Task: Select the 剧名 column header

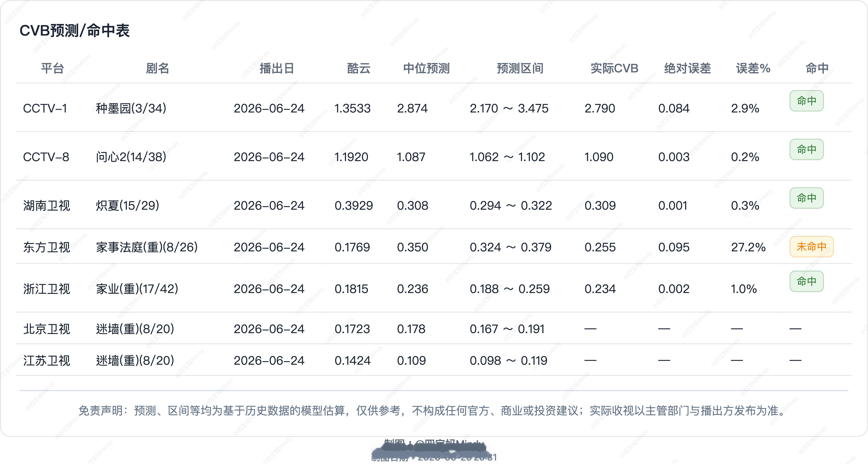Action: [x=157, y=68]
